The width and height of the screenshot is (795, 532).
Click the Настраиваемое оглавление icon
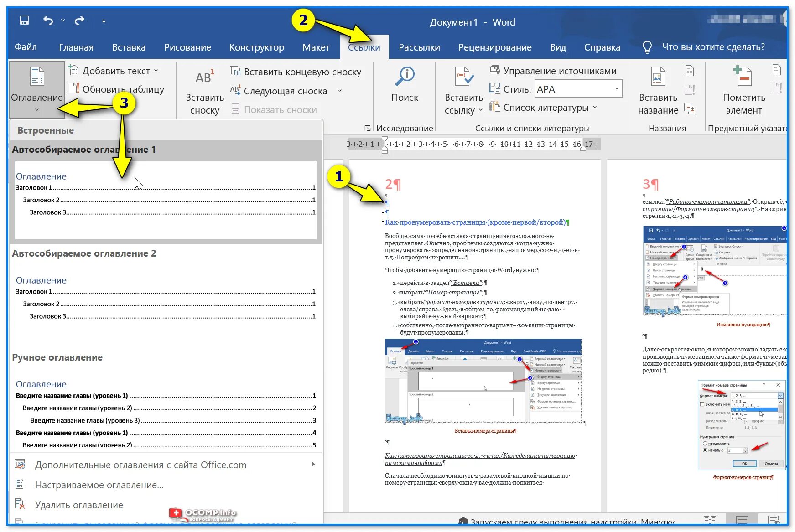20,484
